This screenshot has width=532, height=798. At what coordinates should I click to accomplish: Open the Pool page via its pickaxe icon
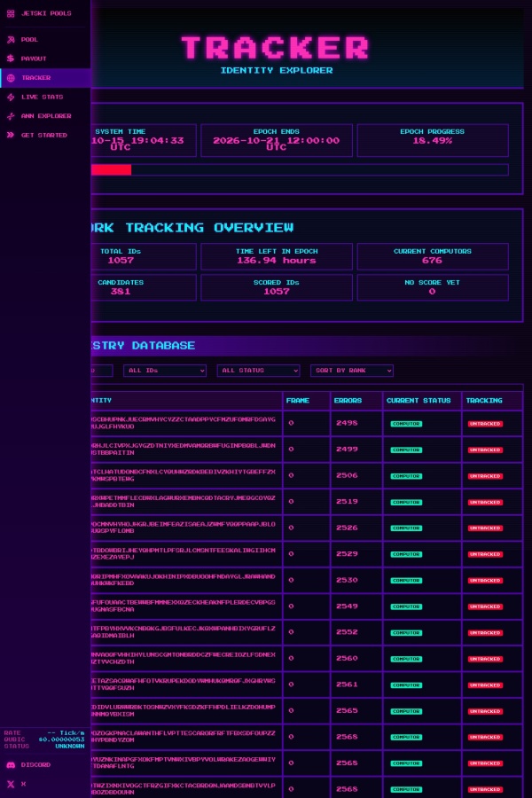coord(11,40)
